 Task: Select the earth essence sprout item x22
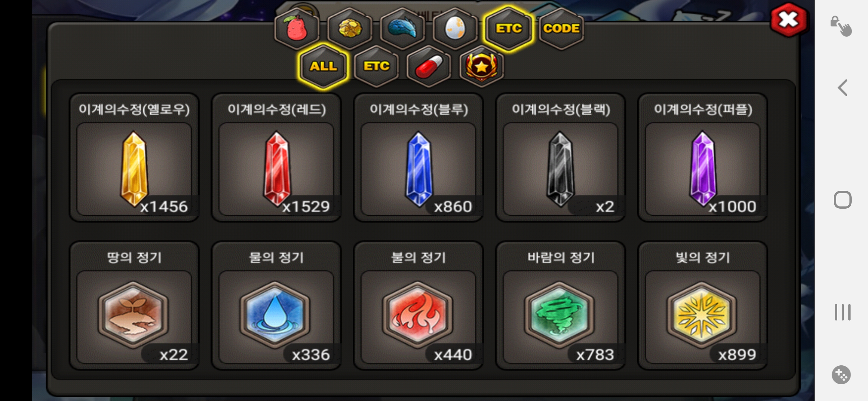click(134, 306)
